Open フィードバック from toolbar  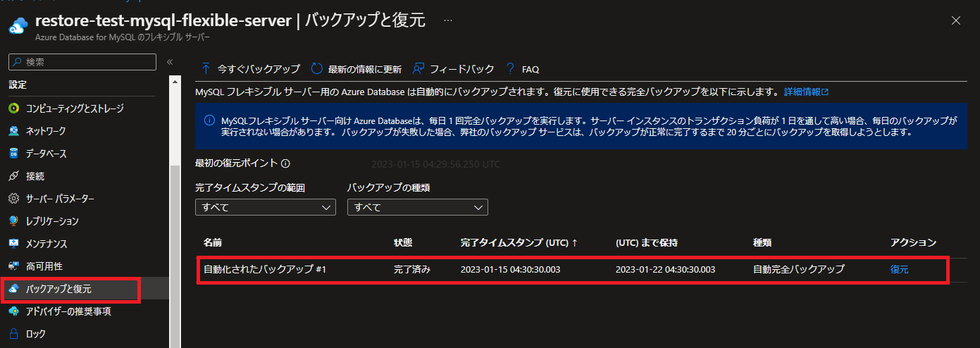454,69
